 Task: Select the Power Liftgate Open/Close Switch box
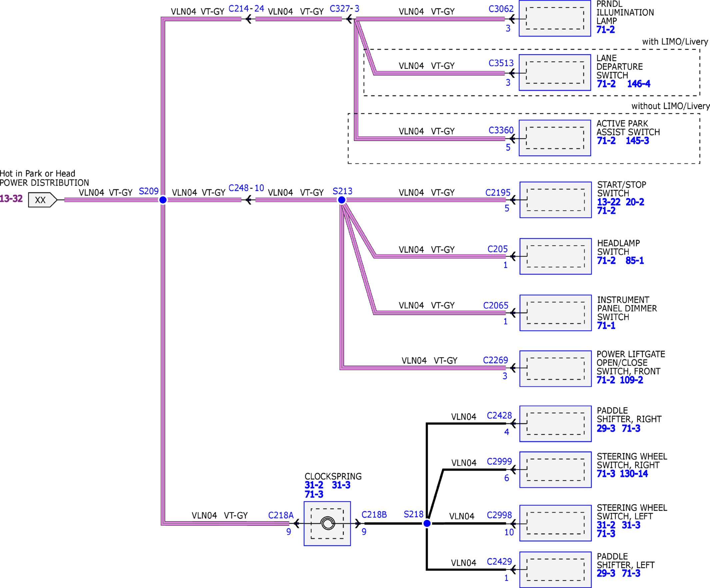pyautogui.click(x=555, y=369)
